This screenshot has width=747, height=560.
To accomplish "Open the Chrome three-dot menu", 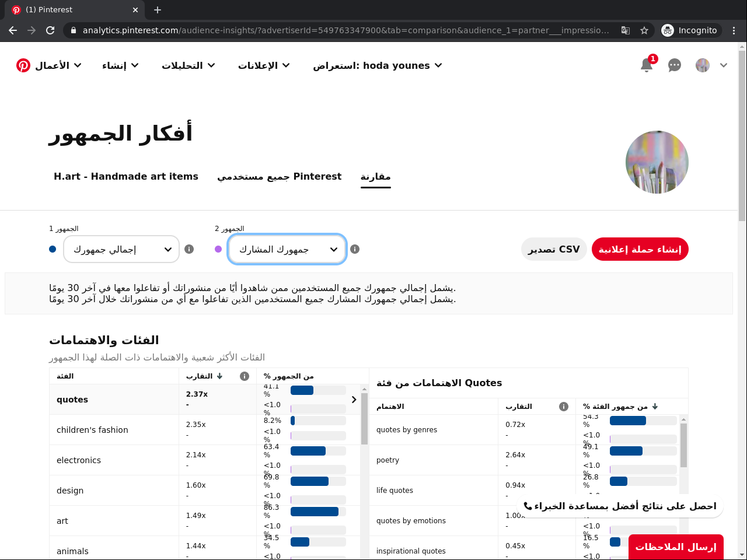I will click(x=734, y=30).
